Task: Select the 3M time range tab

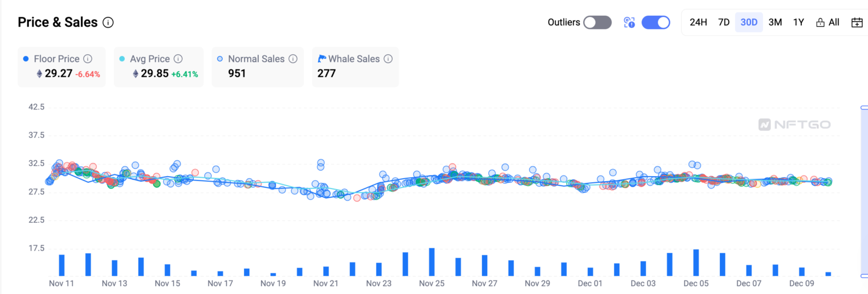Action: tap(775, 23)
